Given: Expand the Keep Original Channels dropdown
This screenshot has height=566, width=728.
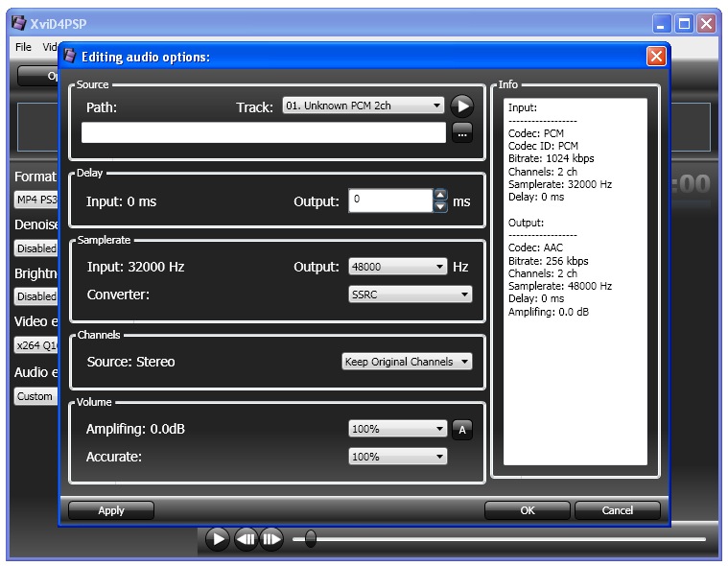Looking at the screenshot, I should point(407,362).
